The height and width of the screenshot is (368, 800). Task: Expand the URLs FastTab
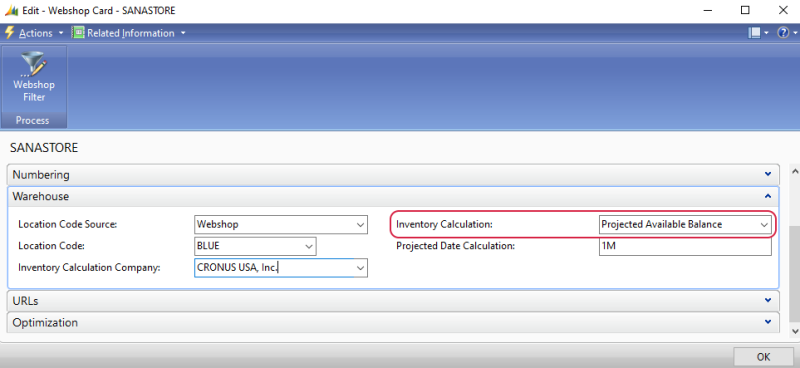point(393,301)
